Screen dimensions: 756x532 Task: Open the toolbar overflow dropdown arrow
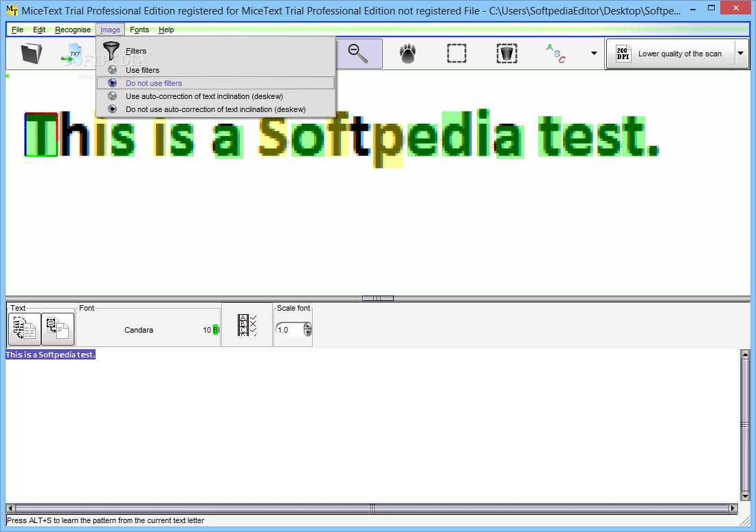(594, 54)
